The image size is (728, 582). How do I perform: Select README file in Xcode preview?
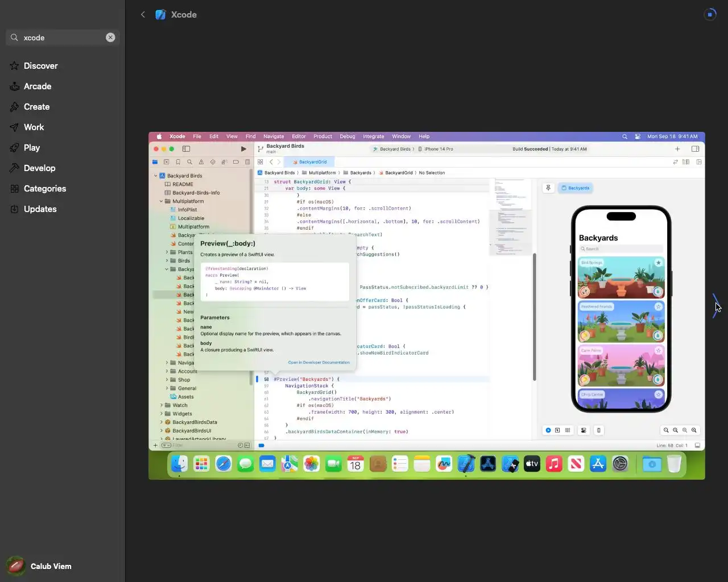pos(179,184)
